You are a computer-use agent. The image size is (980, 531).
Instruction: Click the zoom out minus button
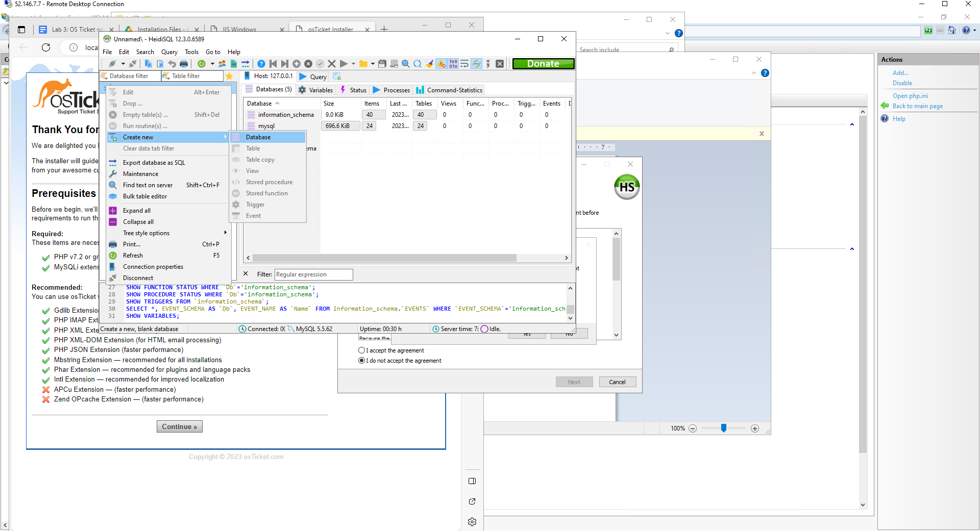tap(693, 428)
